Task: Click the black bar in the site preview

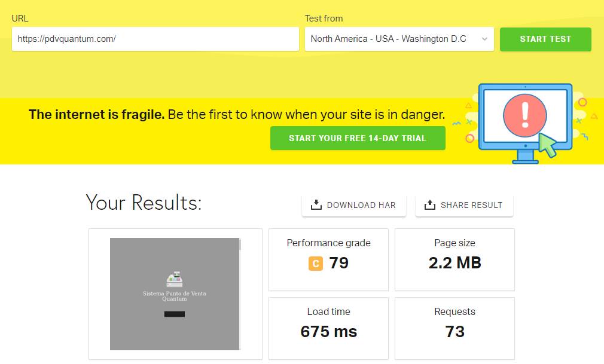Action: point(175,314)
